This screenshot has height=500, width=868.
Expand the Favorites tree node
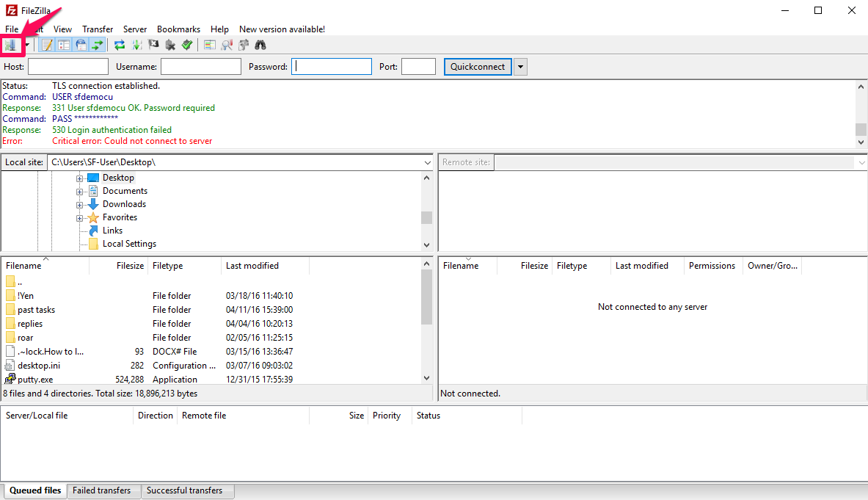click(x=80, y=218)
